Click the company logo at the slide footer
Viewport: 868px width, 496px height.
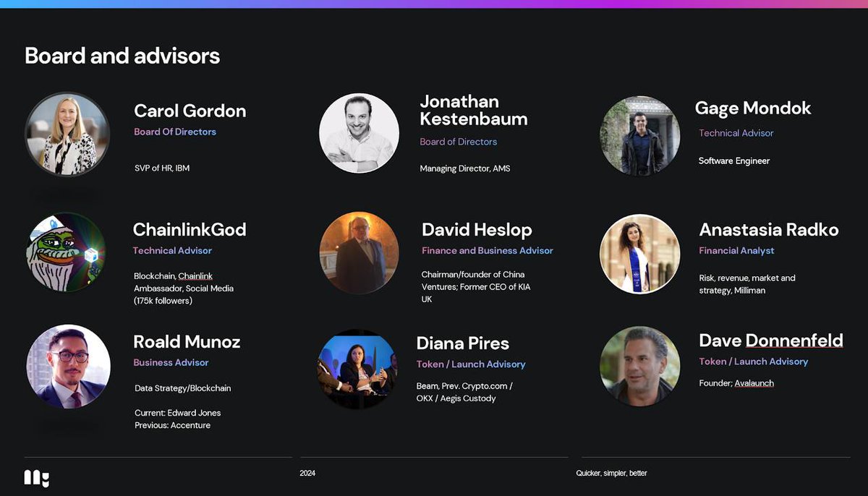[x=37, y=478]
